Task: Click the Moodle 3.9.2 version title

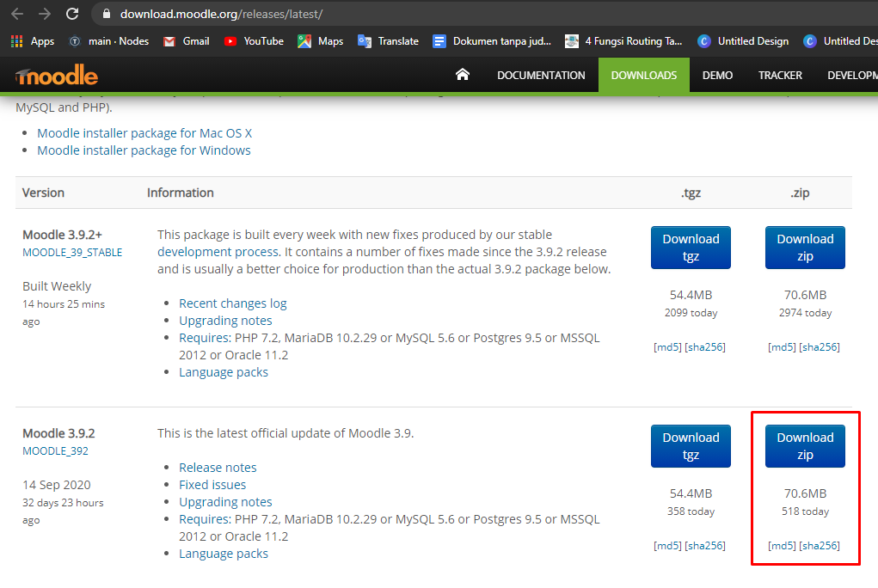Action: (x=58, y=434)
